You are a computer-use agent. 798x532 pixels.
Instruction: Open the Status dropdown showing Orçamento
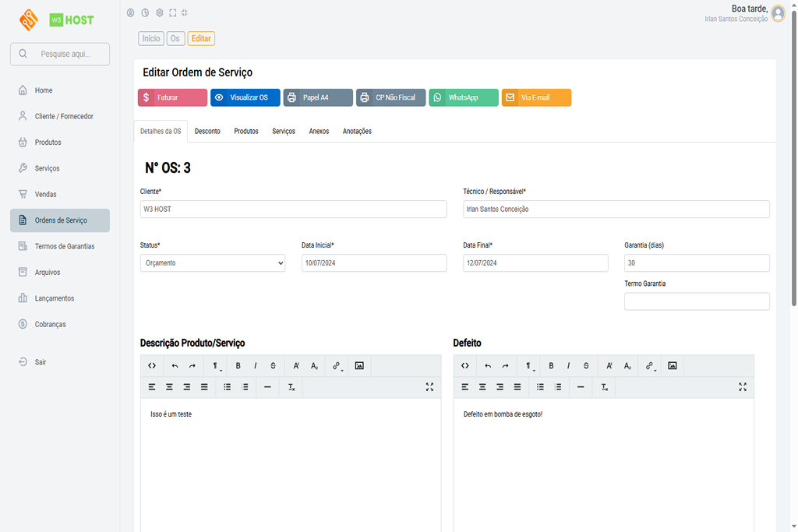pyautogui.click(x=212, y=262)
